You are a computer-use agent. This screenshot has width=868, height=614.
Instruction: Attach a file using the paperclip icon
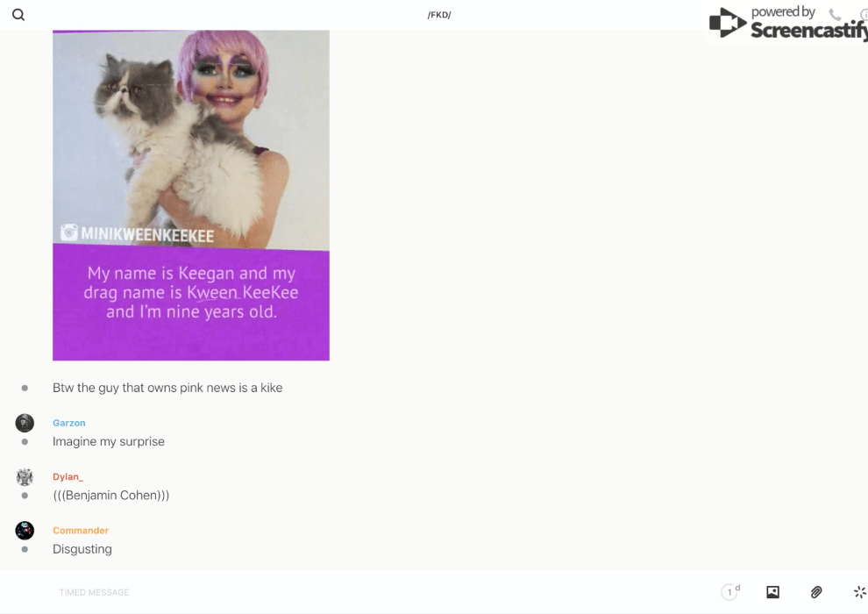pyautogui.click(x=816, y=592)
